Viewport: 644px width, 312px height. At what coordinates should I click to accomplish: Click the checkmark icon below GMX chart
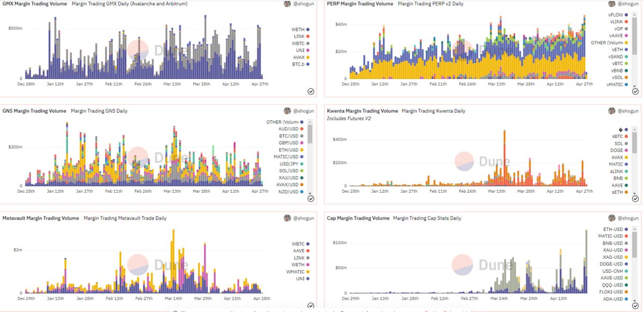point(311,91)
